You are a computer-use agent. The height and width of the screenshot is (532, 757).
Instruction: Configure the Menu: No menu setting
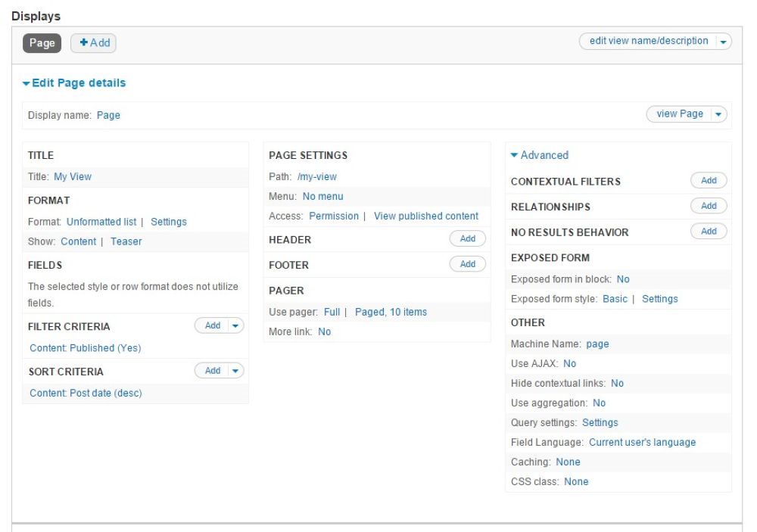tap(322, 196)
